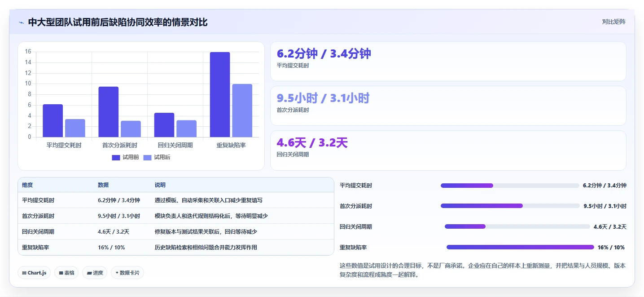Click the Chart.js tag chip
The width and height of the screenshot is (644, 297).
[x=34, y=273]
